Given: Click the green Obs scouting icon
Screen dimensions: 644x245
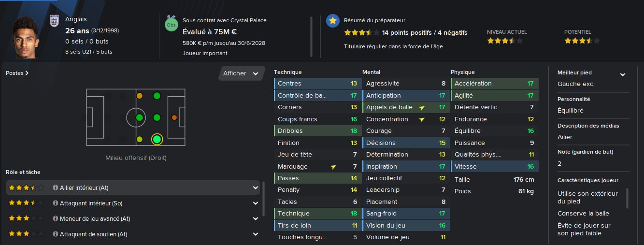Looking at the screenshot, I should click(172, 25).
